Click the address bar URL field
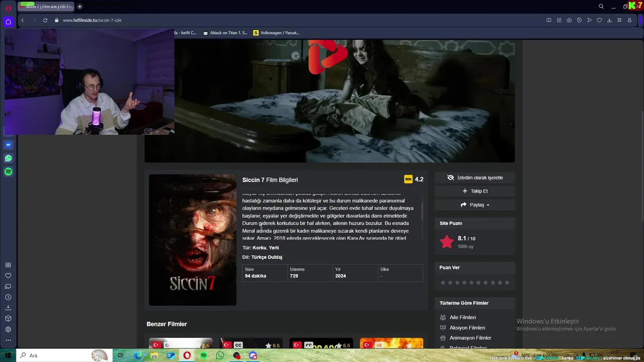644x362 pixels. [302, 20]
